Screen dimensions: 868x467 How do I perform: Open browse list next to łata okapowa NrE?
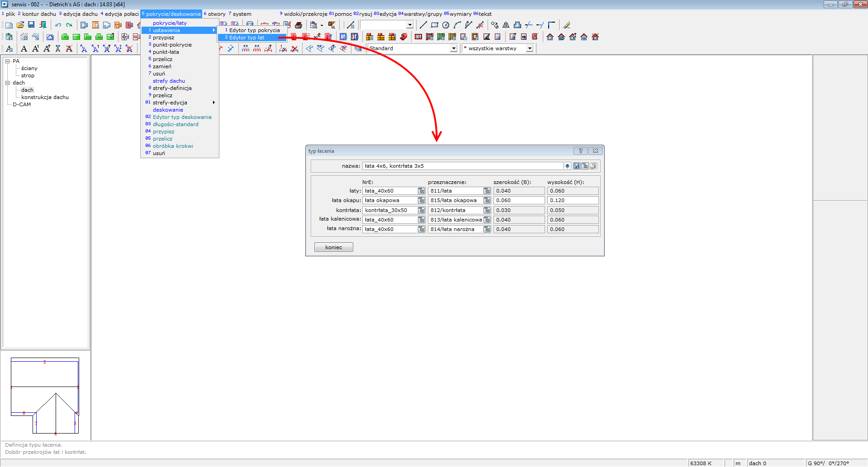coord(421,200)
